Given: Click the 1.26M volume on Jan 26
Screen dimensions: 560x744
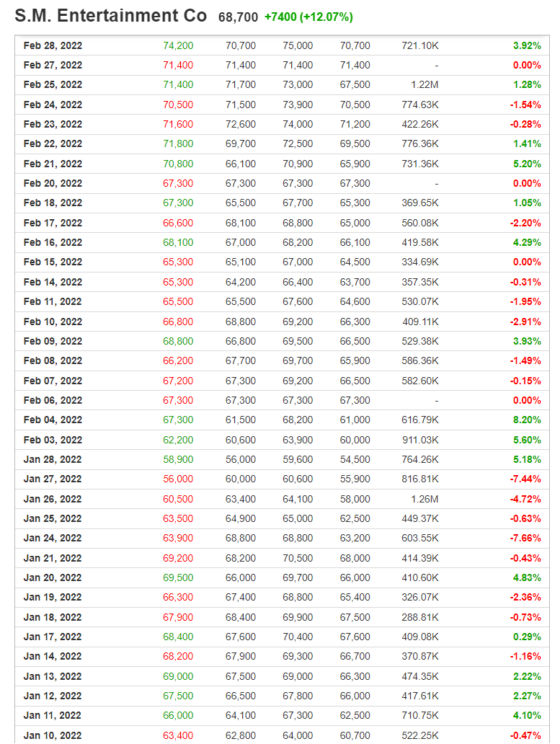Looking at the screenshot, I should (x=425, y=499).
